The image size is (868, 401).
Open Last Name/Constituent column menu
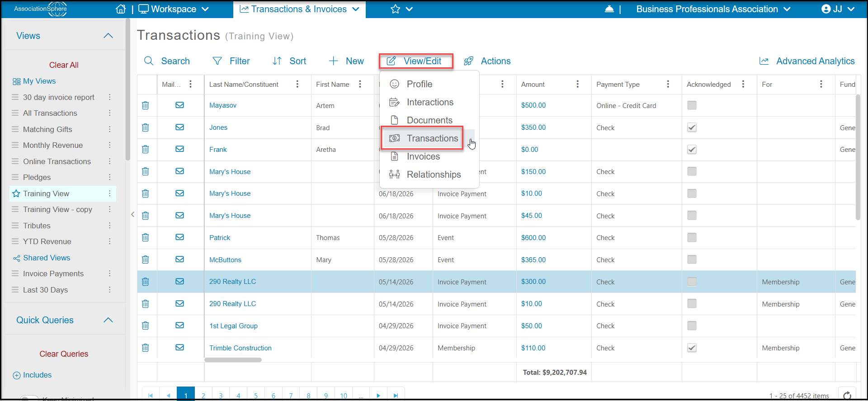click(297, 84)
